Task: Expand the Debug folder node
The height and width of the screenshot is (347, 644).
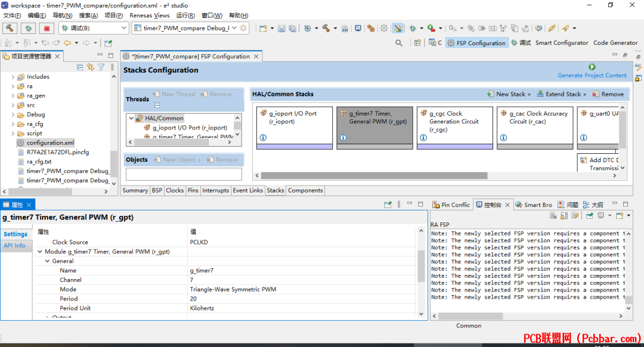Action: (x=13, y=114)
